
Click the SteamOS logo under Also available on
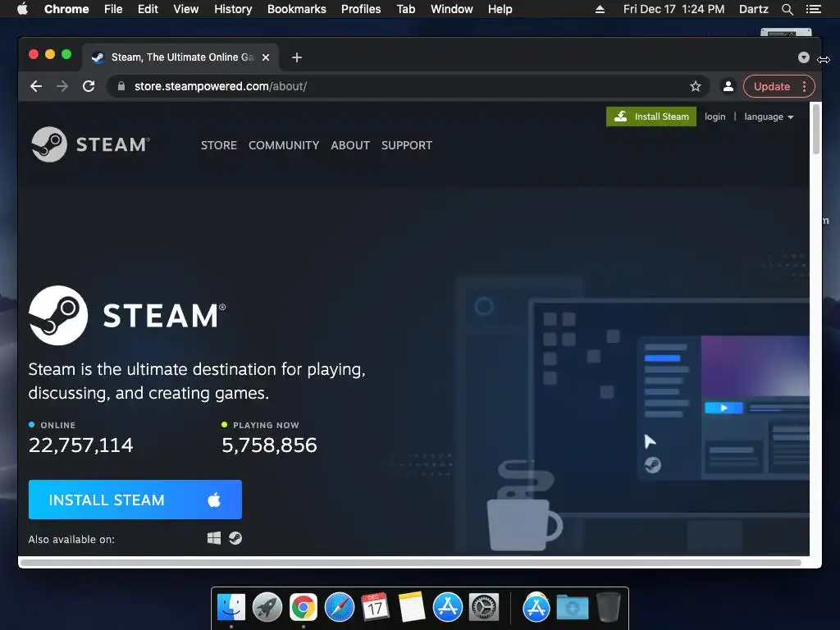[x=235, y=538]
